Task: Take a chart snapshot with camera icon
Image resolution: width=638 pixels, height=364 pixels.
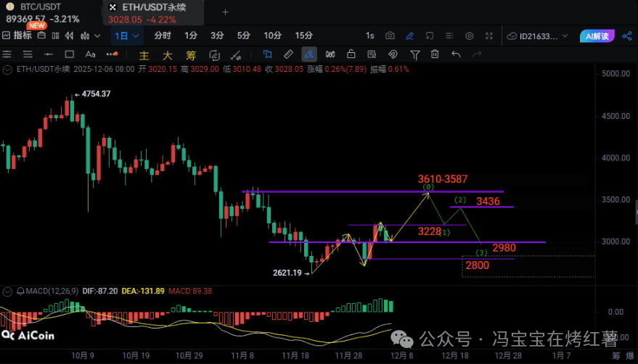Action: (390, 36)
